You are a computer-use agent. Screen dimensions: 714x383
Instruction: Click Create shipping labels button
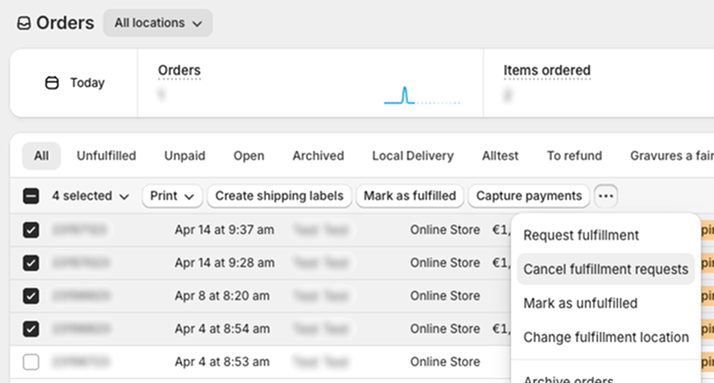279,196
